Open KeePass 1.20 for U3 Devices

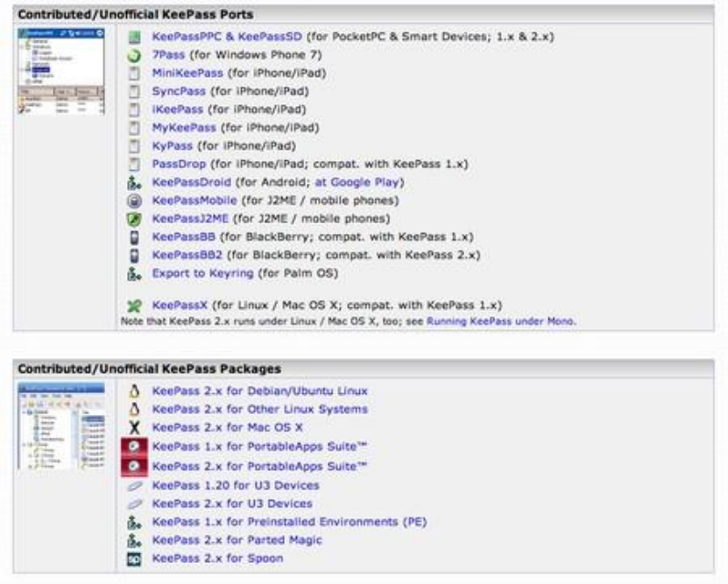(x=236, y=485)
